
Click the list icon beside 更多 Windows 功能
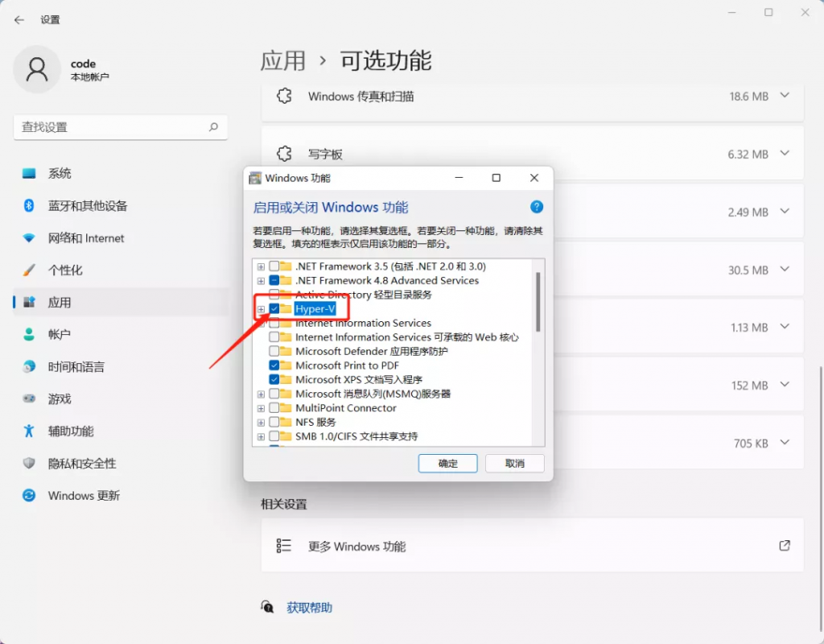(284, 546)
